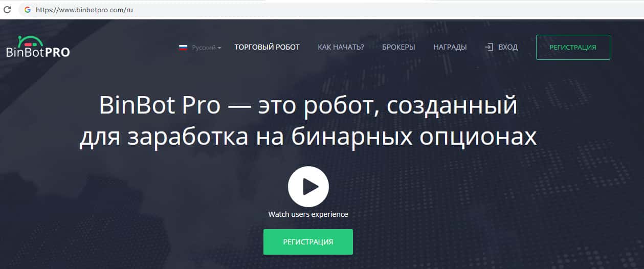Go to the КАК НАЧАТЬ? menu item
This screenshot has height=269, width=644.
(x=341, y=47)
